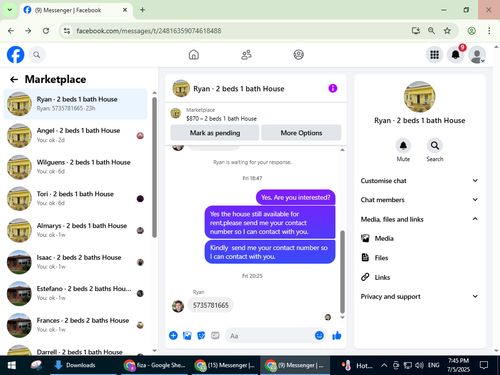Image resolution: width=500 pixels, height=375 pixels.
Task: Click the 5735781665 message bubble
Action: 211,305
